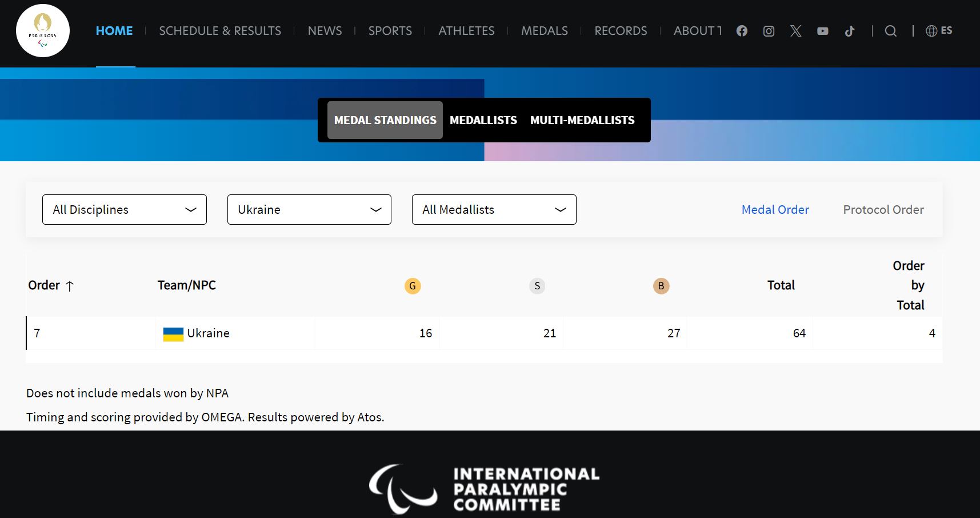The width and height of the screenshot is (980, 518).
Task: Open the NEWS menu item
Action: click(x=325, y=31)
